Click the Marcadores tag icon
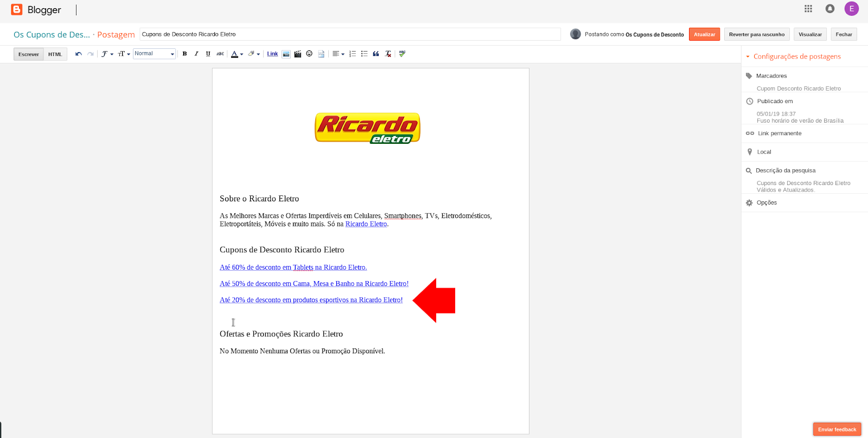 click(749, 76)
